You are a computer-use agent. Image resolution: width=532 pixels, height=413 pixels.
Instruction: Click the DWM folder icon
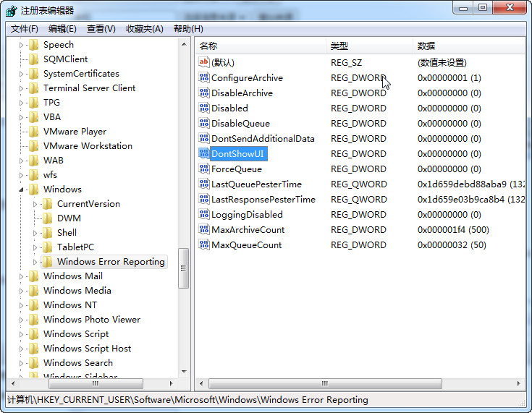pos(47,218)
